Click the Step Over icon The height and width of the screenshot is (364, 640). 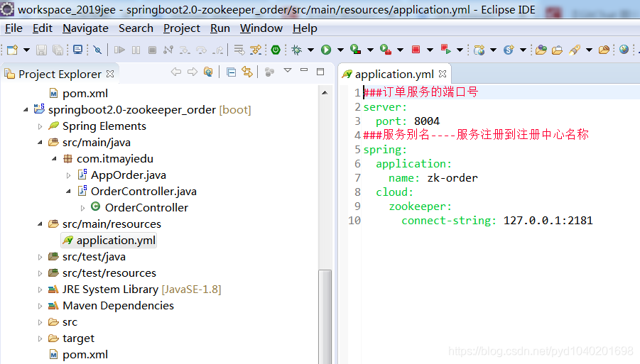(201, 50)
